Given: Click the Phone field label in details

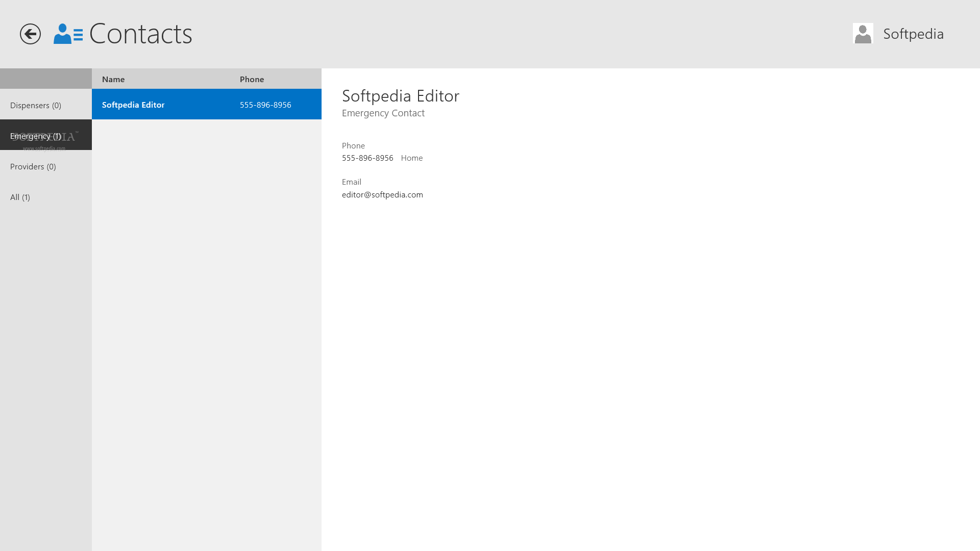Looking at the screenshot, I should [353, 145].
